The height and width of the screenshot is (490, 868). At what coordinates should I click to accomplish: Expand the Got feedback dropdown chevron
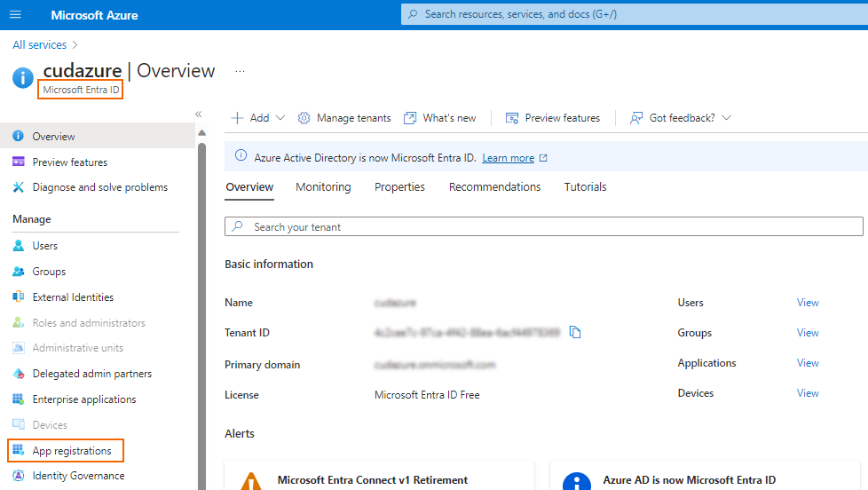tap(727, 118)
